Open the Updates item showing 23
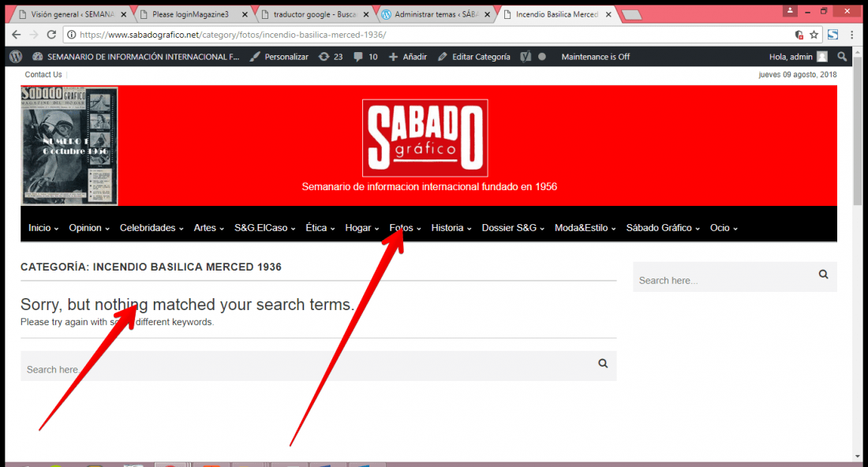 [x=331, y=57]
